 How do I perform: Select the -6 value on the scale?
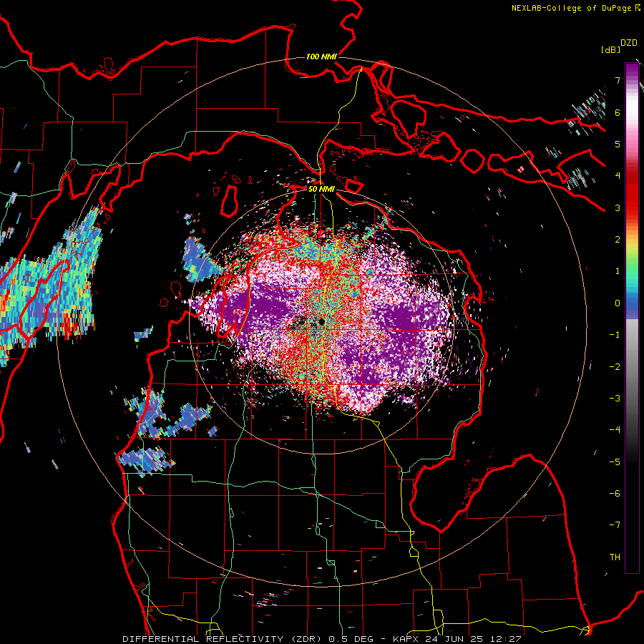click(615, 494)
